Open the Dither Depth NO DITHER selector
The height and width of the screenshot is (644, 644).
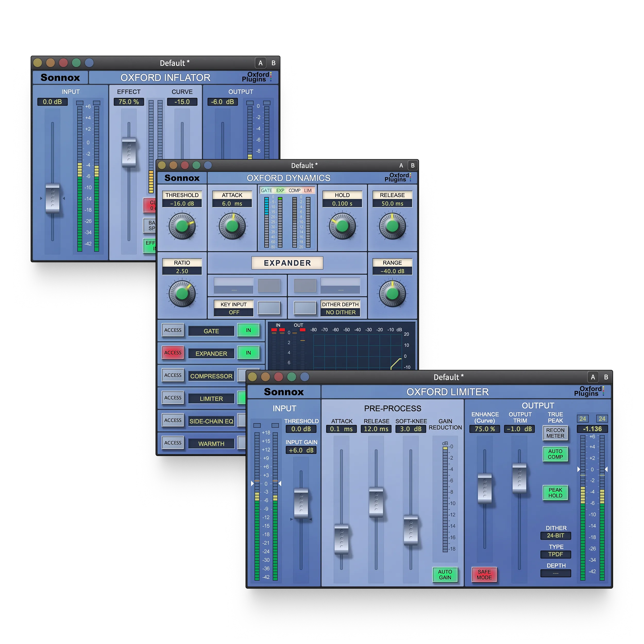[x=340, y=312]
